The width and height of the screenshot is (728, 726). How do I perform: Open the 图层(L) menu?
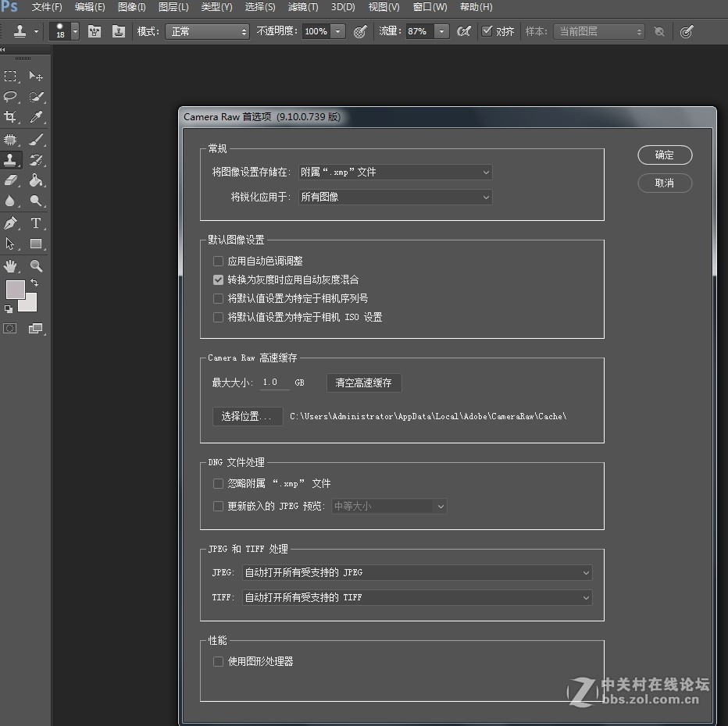coord(173,7)
